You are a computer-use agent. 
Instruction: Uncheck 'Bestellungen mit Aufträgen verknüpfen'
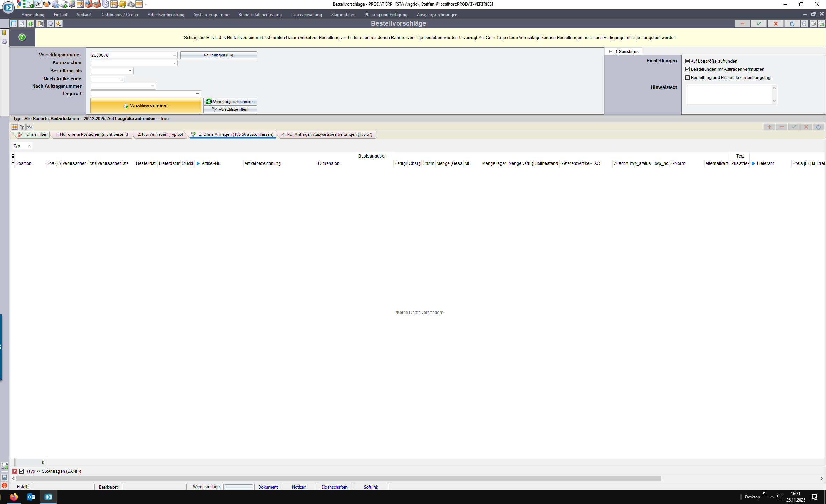(x=687, y=69)
